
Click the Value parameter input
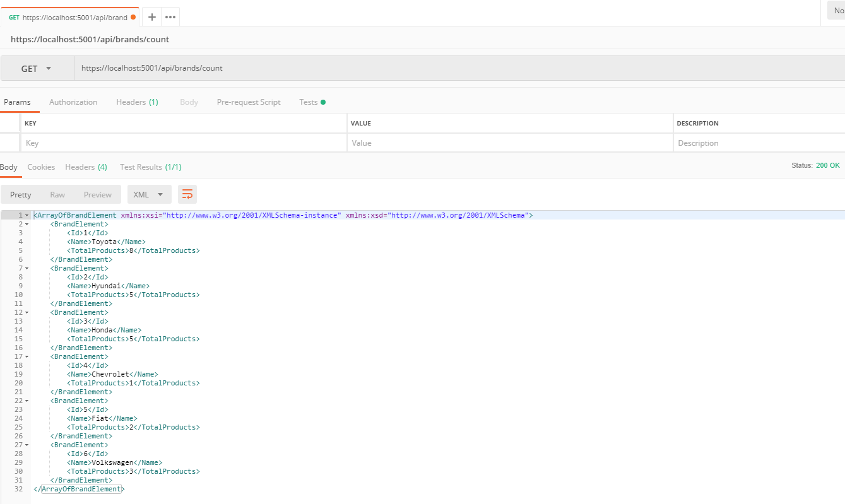(x=510, y=143)
